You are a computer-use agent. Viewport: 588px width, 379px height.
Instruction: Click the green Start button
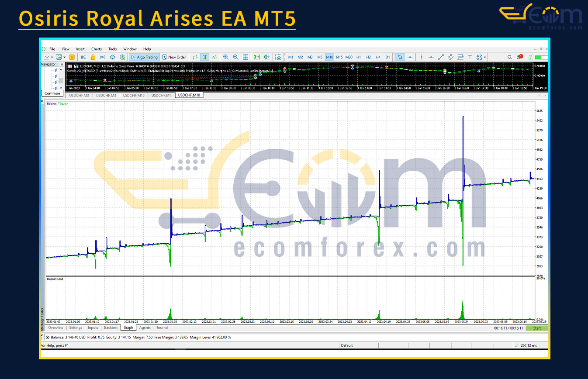coord(537,328)
